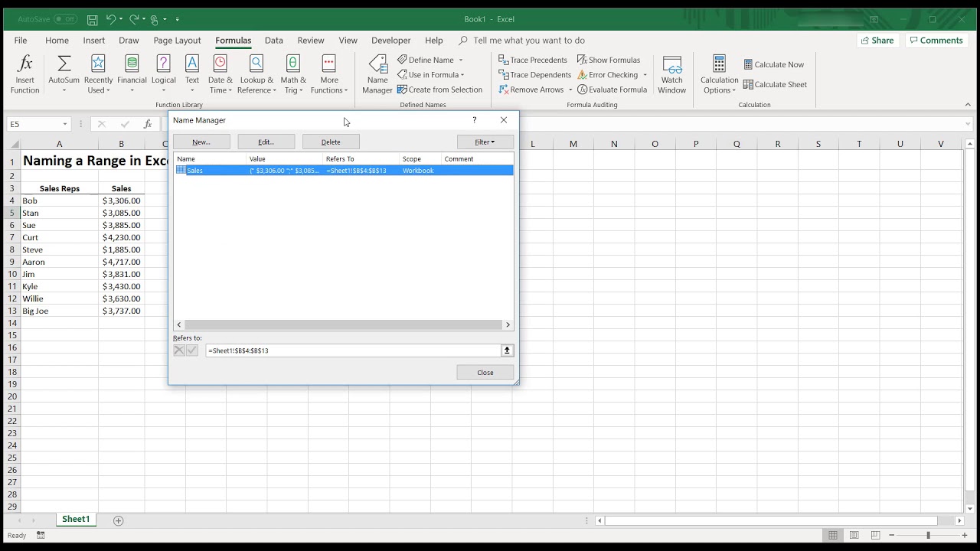Collapse dialog using Refers to range selector

point(507,350)
